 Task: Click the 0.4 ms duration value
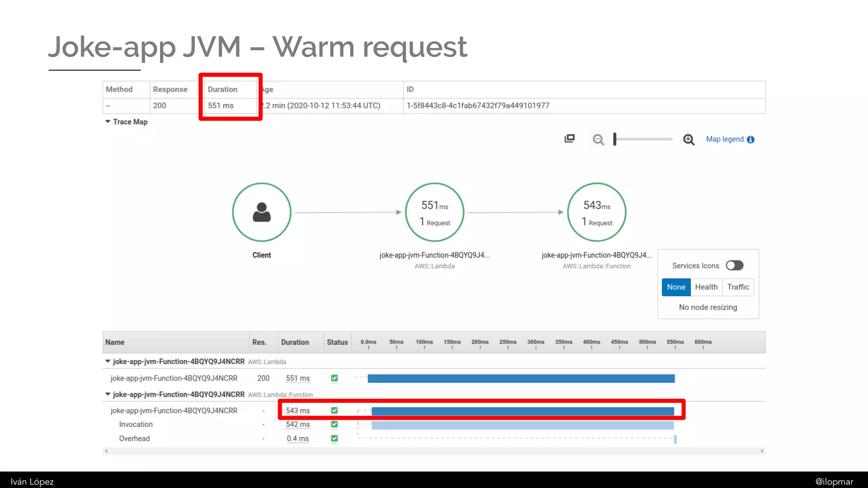(298, 438)
